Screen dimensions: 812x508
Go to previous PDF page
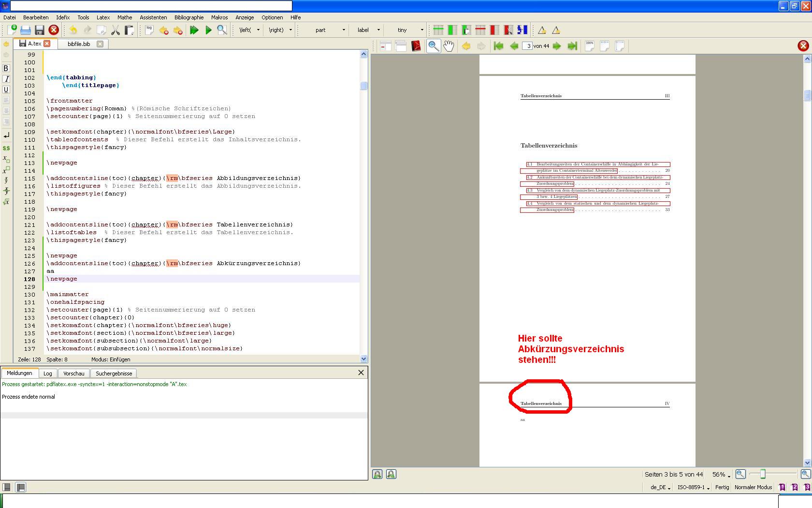pyautogui.click(x=514, y=46)
